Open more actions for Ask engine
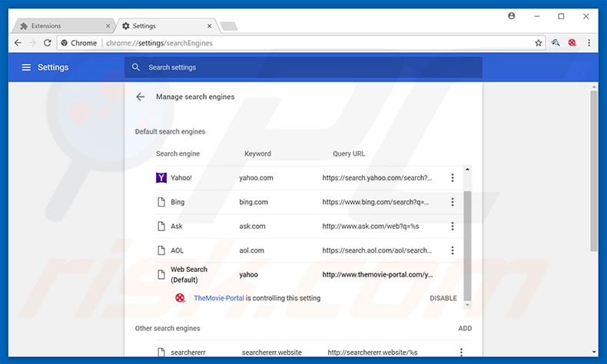The width and height of the screenshot is (607, 364). [452, 227]
